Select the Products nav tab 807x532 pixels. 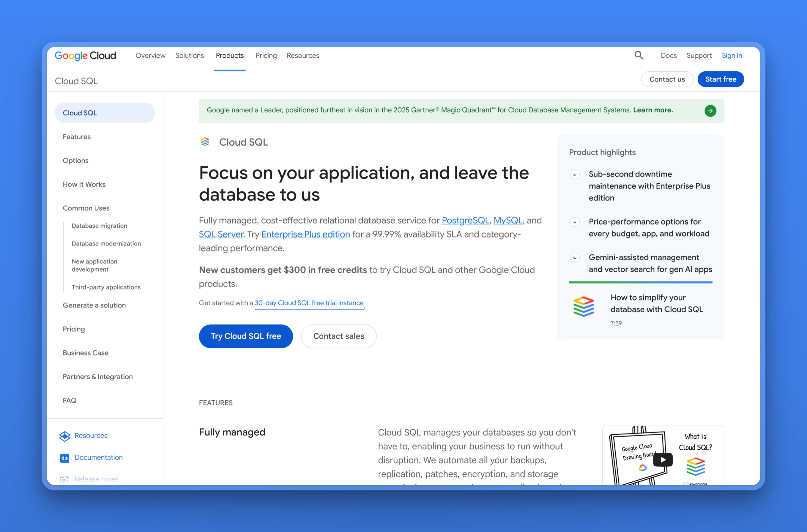click(x=230, y=55)
